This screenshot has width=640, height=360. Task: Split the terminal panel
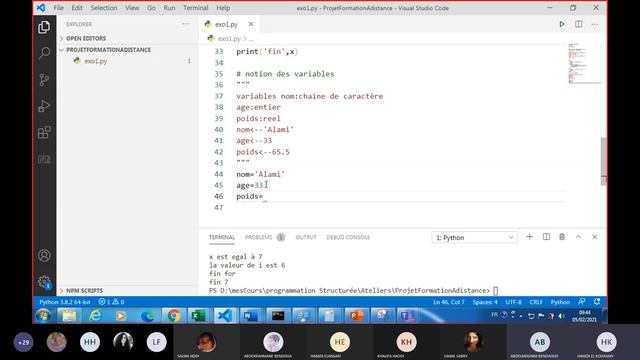[x=546, y=237]
